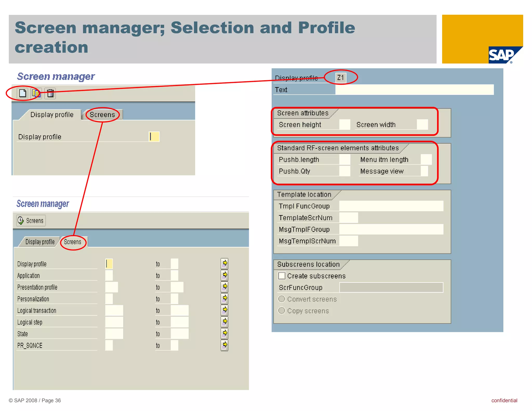Switch to Screens tab in upper panel
Viewport: 532px width, 411px height.
(x=102, y=115)
